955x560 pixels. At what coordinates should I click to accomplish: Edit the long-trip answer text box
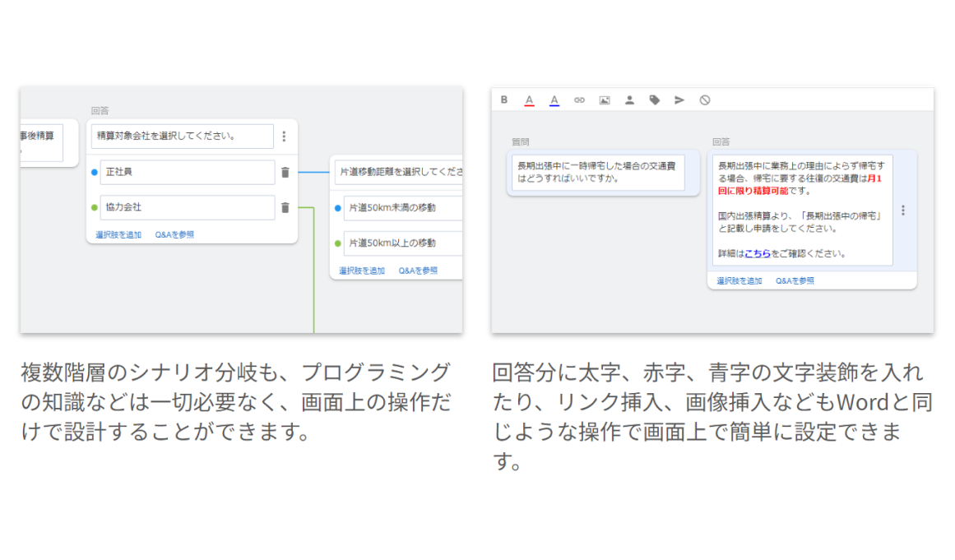[x=803, y=210]
